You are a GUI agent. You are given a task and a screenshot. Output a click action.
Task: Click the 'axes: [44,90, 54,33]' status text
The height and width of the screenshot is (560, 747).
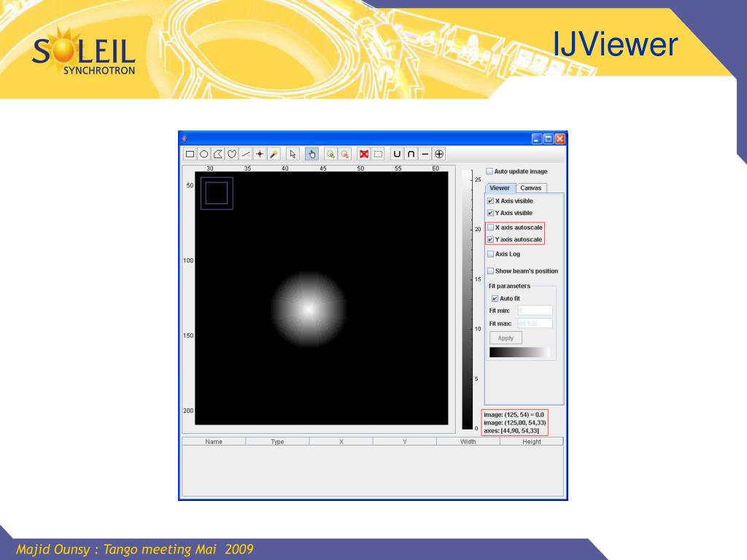pyautogui.click(x=511, y=430)
